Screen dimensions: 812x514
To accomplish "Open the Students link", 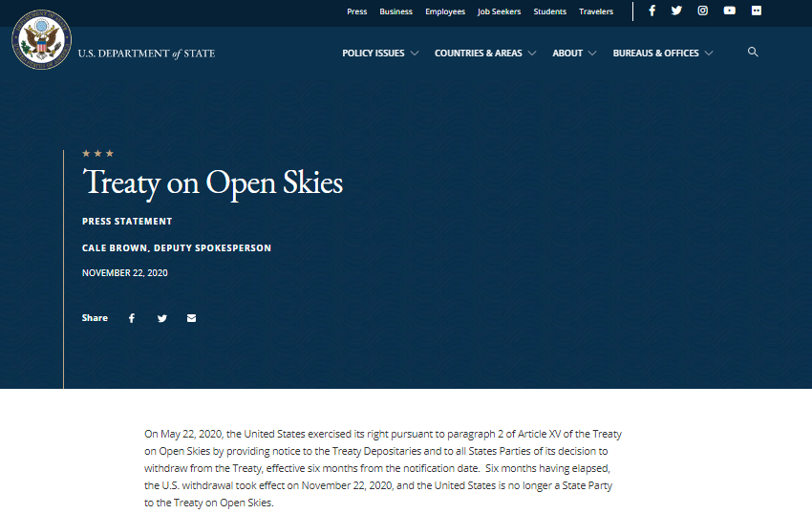I will 549,11.
